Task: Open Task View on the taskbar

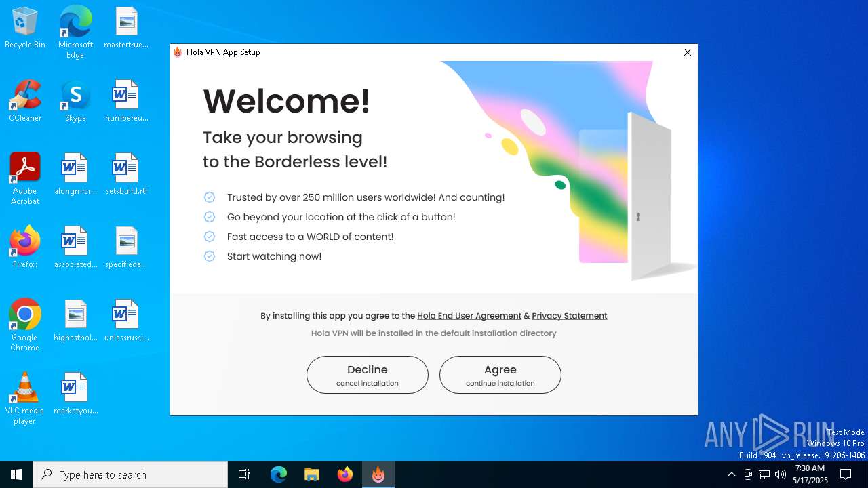Action: point(244,474)
